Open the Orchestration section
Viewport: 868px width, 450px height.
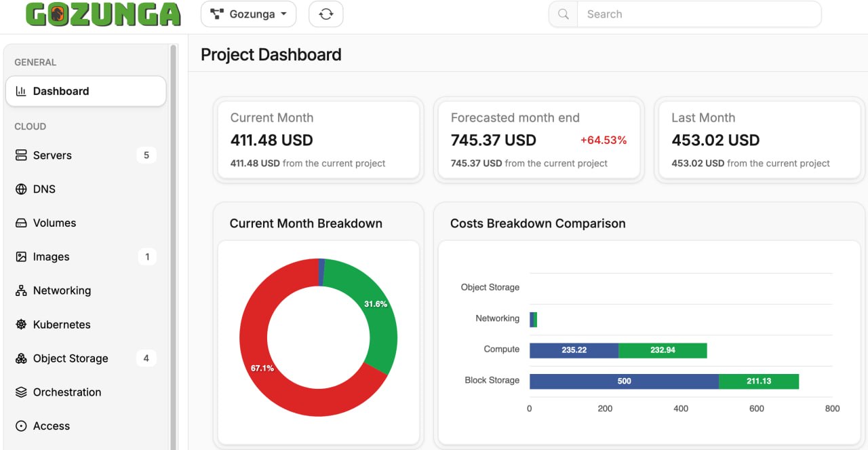pos(85,392)
